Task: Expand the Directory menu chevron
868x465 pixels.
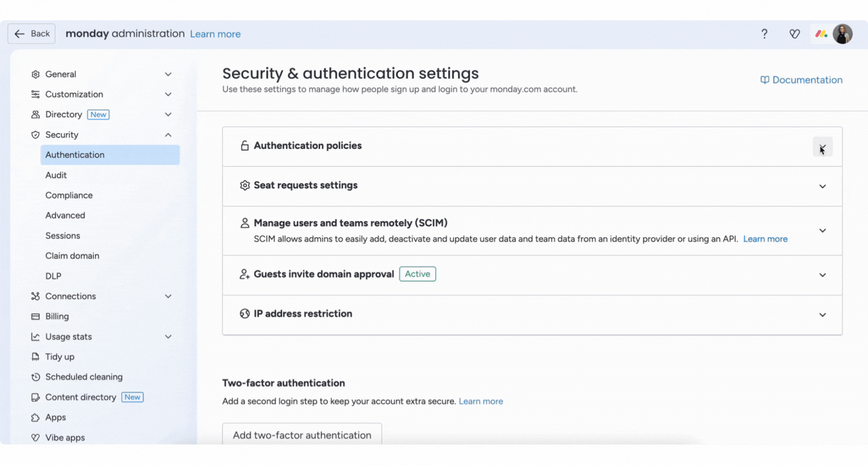Action: coord(168,115)
